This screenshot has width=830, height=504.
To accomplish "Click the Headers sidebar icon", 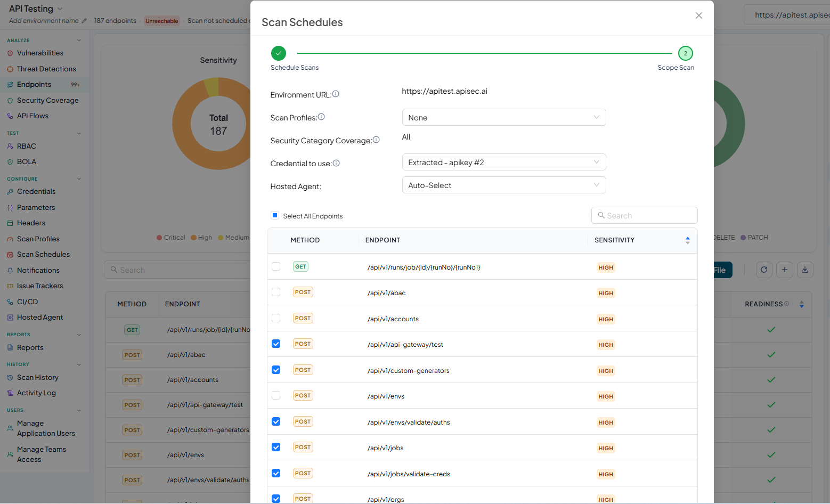I will [x=10, y=223].
